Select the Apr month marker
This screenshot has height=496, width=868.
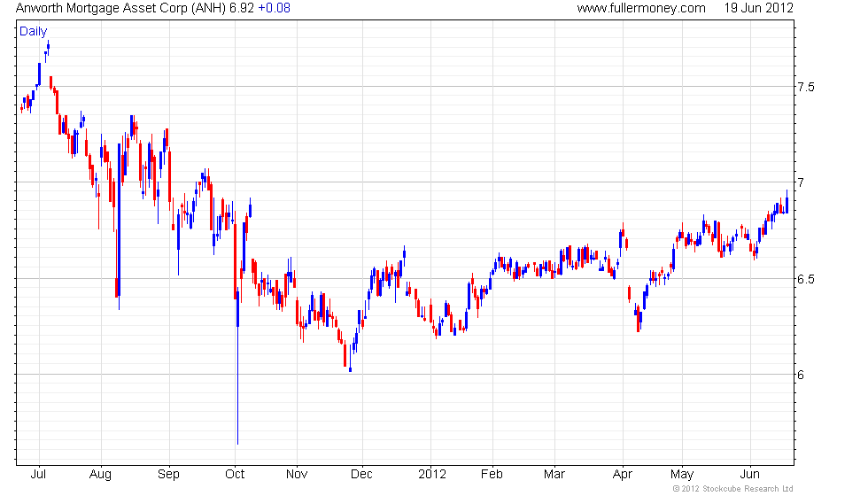(623, 475)
